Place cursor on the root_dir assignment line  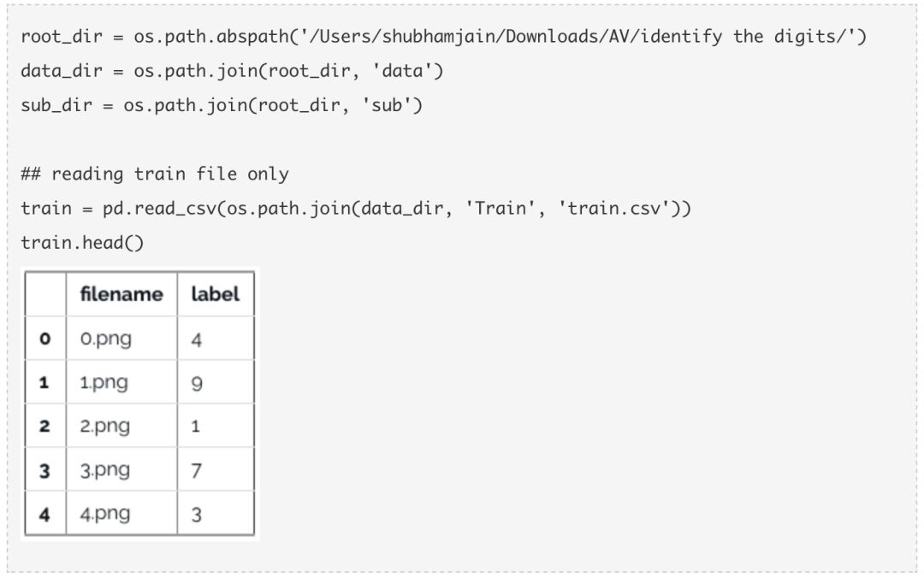444,37
